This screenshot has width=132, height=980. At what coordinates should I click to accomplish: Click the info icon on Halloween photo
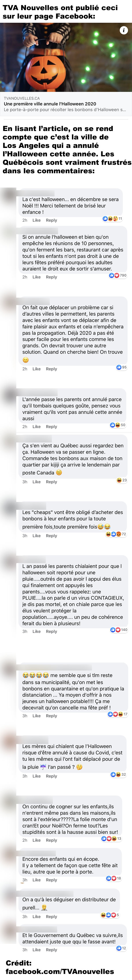coord(124,30)
